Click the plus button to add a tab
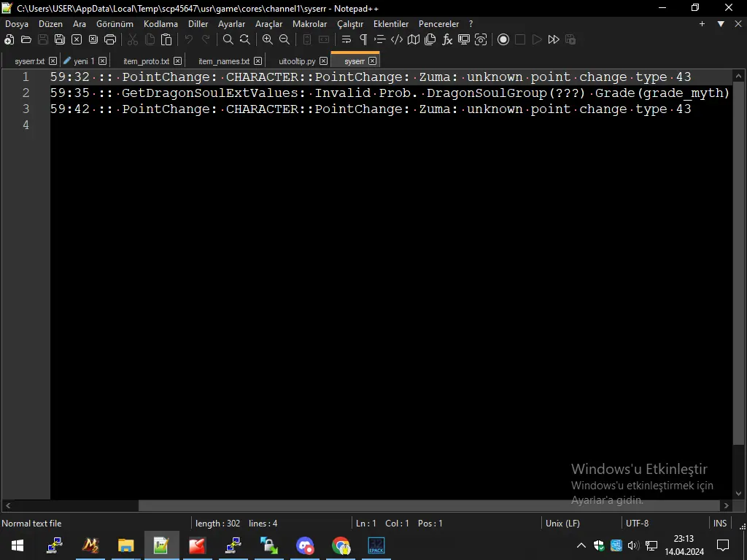 coord(702,24)
